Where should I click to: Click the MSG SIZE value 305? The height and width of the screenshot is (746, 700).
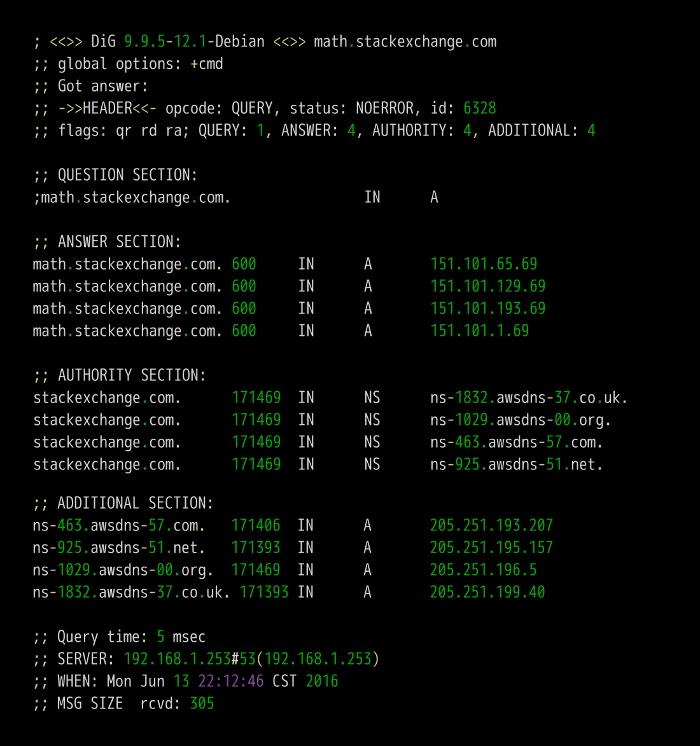click(202, 703)
